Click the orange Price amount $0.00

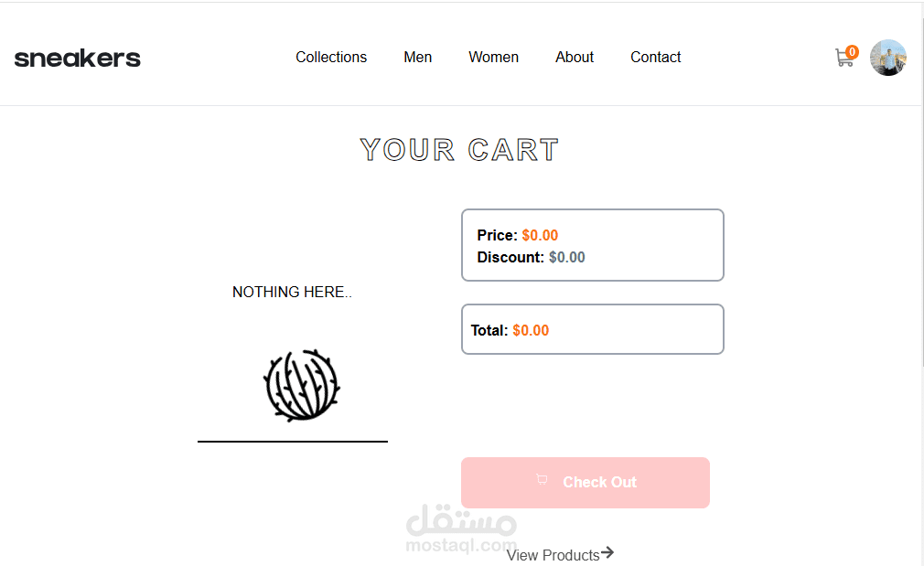tap(540, 236)
